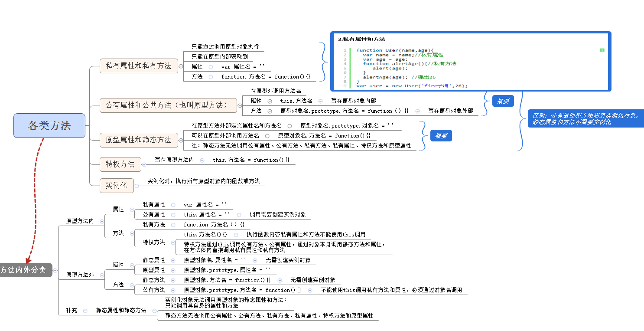Collapse the 可以在原型外部调用方法名 node

[x=267, y=136]
